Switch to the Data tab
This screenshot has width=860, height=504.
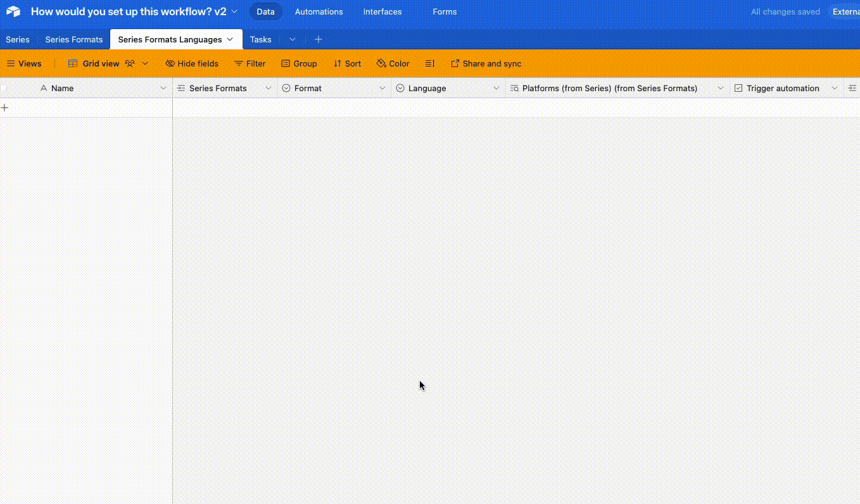tap(266, 11)
